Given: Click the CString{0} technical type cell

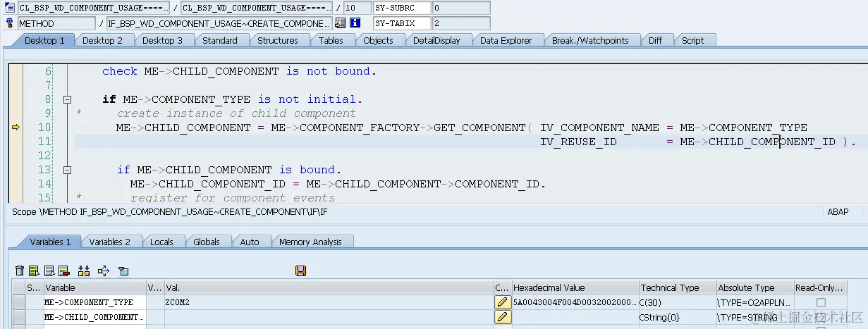Looking at the screenshot, I should coord(677,317).
